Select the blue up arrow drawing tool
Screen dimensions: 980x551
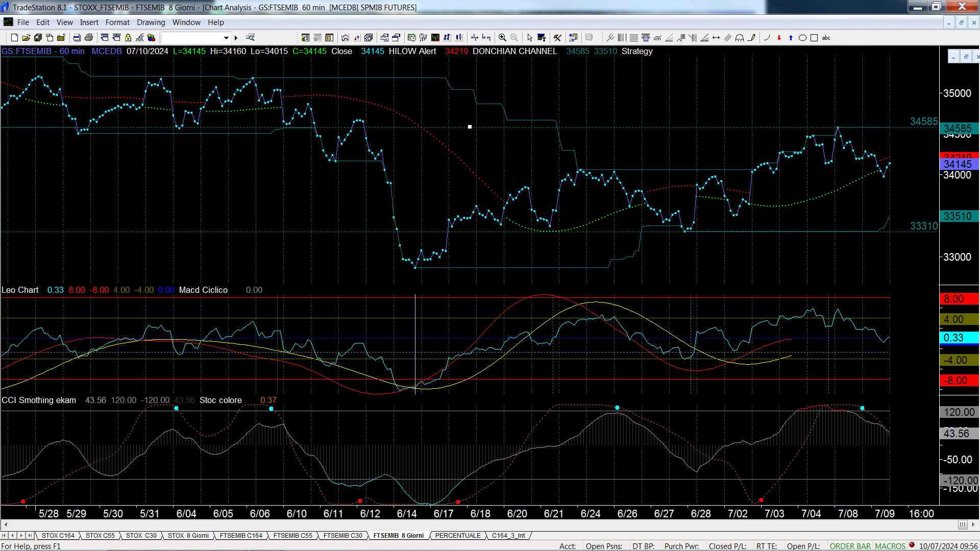791,38
